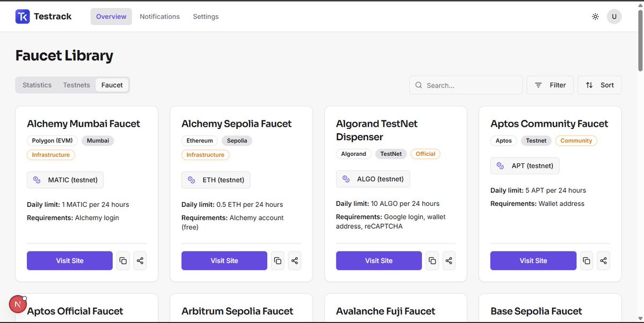Screen dimensions: 644x323
Task: Copy Alchemy Mumbai Faucet link icon
Action: (x=123, y=261)
